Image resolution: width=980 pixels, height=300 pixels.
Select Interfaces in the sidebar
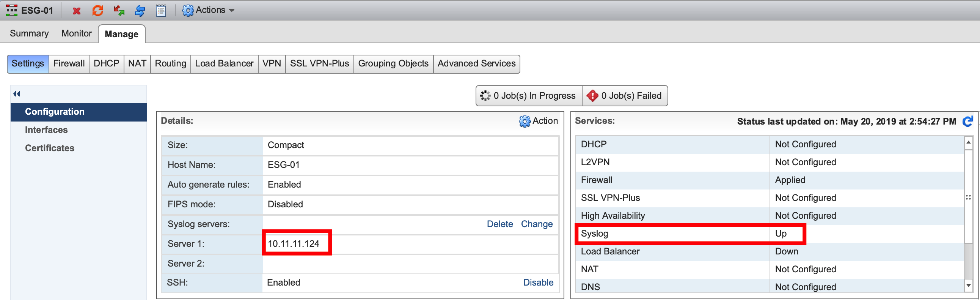(x=46, y=130)
